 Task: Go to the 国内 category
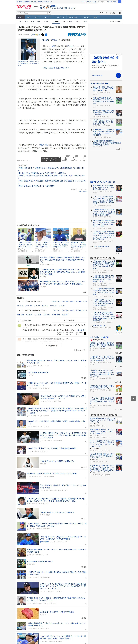(x=26, y=22)
